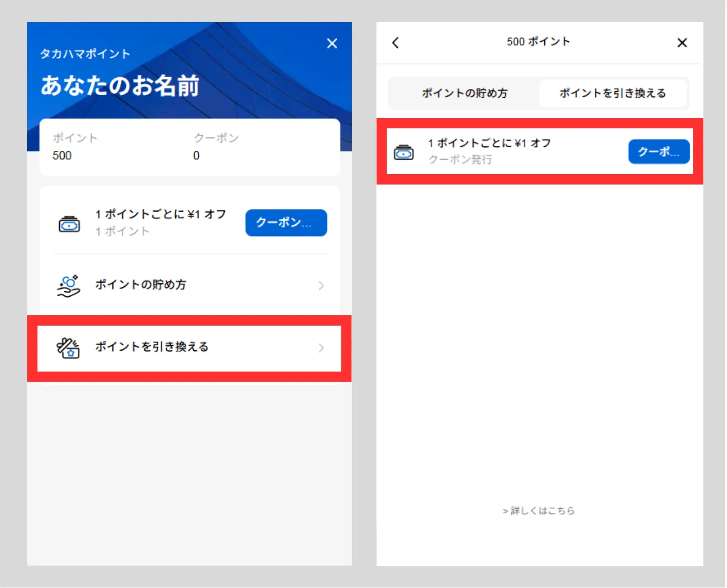Click the ポイント 500 balance value
Image resolution: width=727 pixels, height=588 pixels.
tap(62, 156)
